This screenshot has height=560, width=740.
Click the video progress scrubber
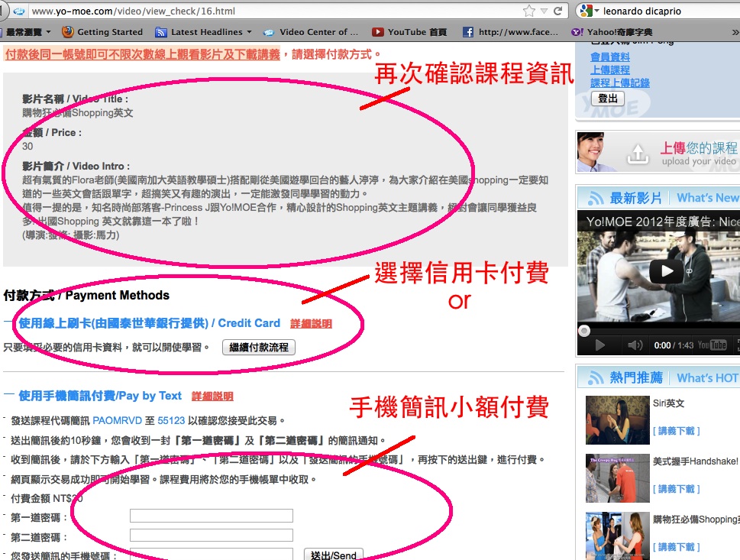(x=584, y=331)
